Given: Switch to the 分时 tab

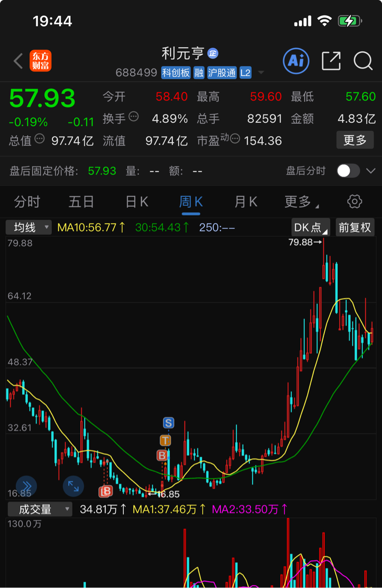Looking at the screenshot, I should (x=27, y=202).
